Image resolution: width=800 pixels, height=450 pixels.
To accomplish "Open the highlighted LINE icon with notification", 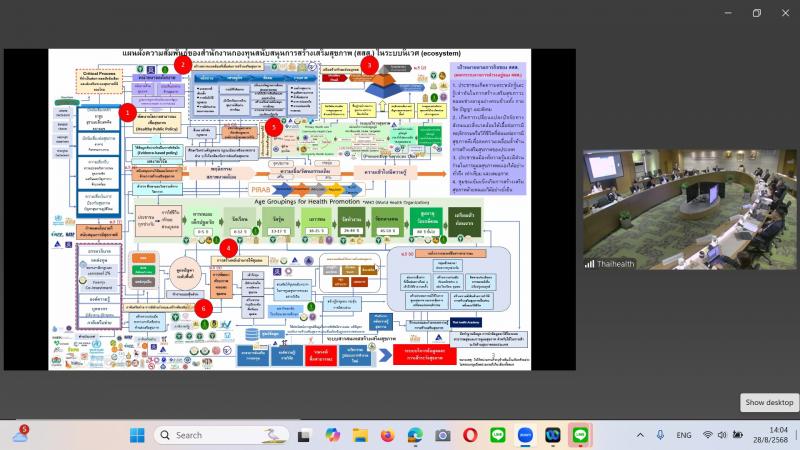I will 581,435.
